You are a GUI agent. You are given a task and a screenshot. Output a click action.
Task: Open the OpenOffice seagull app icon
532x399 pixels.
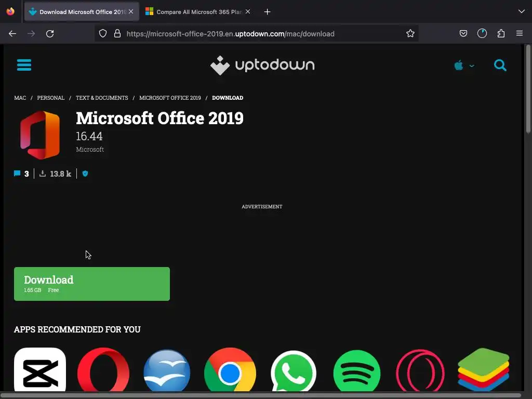pyautogui.click(x=167, y=370)
